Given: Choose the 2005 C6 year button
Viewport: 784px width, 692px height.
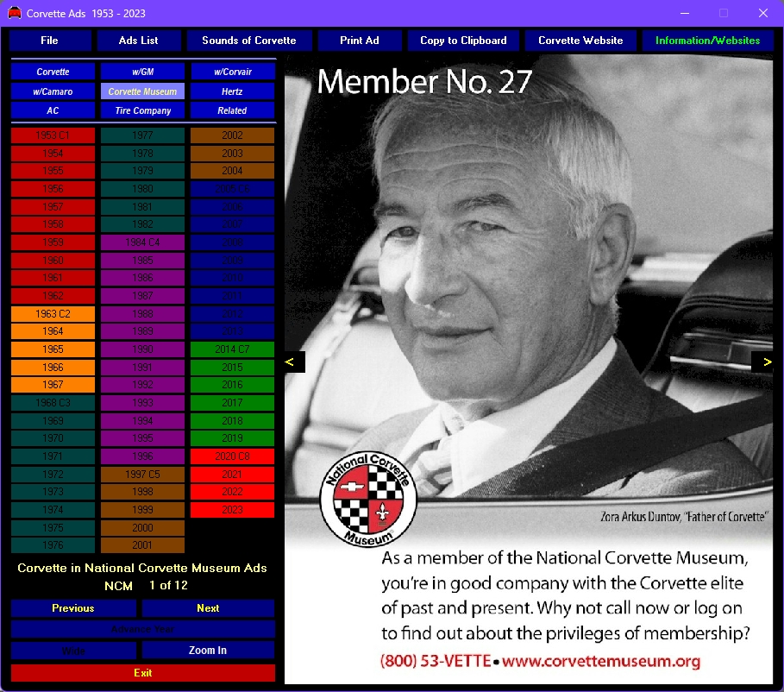Looking at the screenshot, I should [233, 189].
